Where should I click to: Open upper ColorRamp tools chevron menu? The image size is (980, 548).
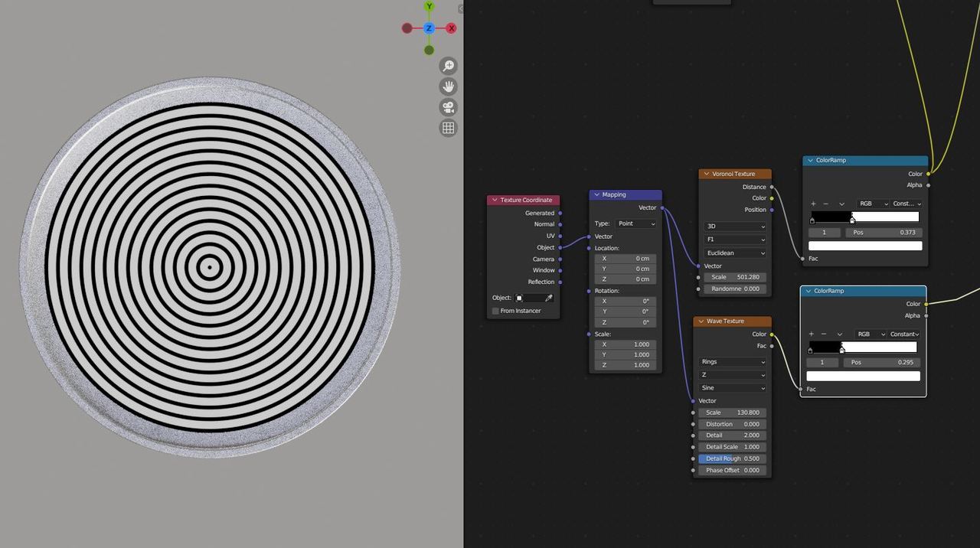841,204
